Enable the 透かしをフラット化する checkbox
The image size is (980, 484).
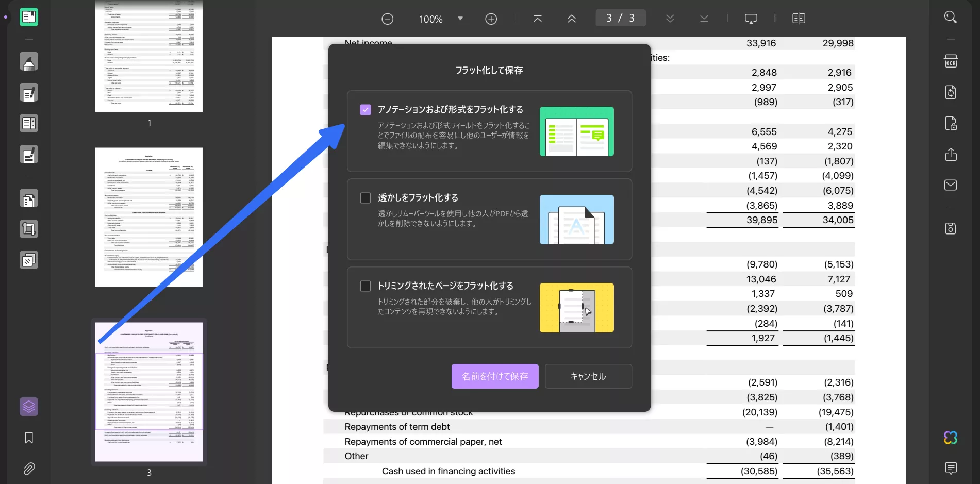coord(366,198)
